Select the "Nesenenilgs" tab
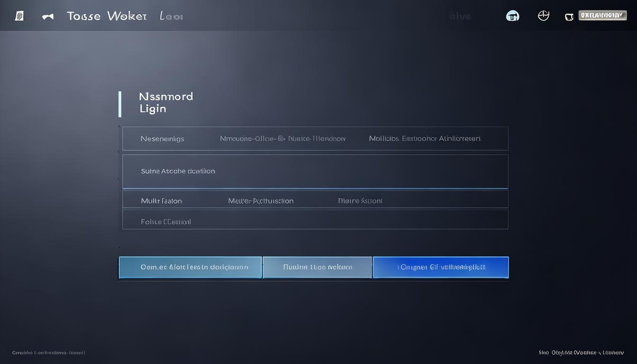The height and width of the screenshot is (364, 637). pyautogui.click(x=162, y=139)
